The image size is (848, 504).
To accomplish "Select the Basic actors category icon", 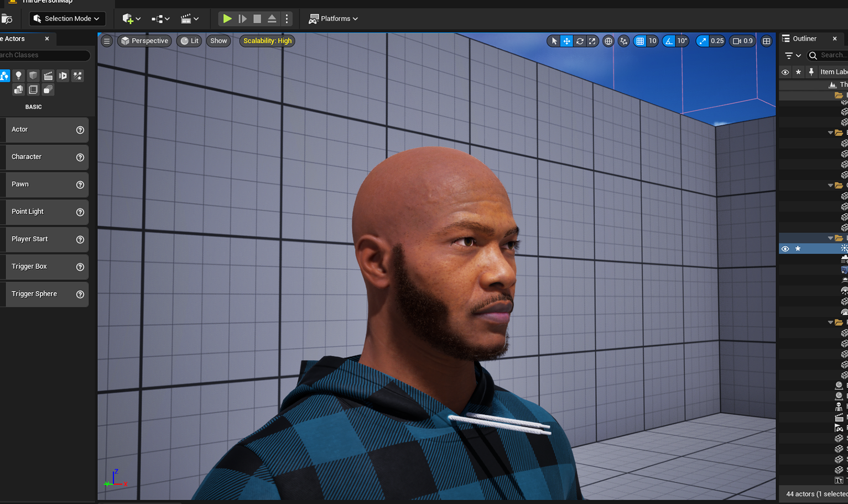I will tap(4, 76).
